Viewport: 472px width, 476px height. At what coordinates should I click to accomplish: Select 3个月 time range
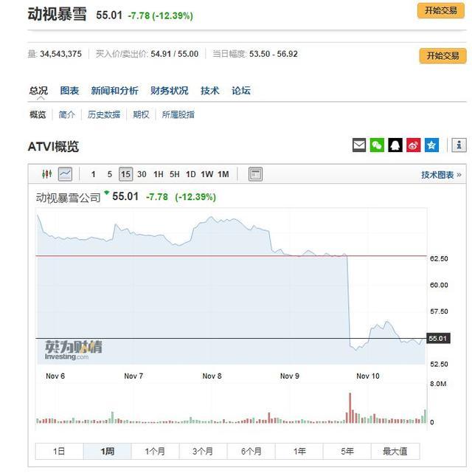(204, 452)
